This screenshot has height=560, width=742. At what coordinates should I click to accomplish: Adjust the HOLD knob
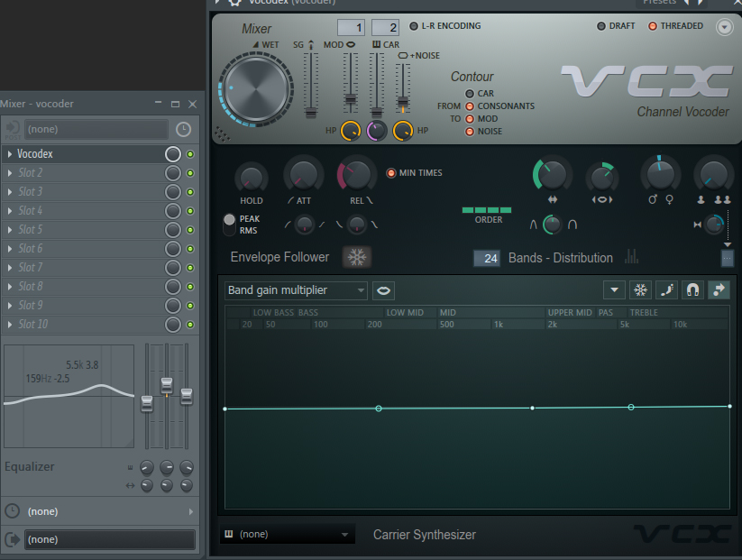[x=252, y=178]
